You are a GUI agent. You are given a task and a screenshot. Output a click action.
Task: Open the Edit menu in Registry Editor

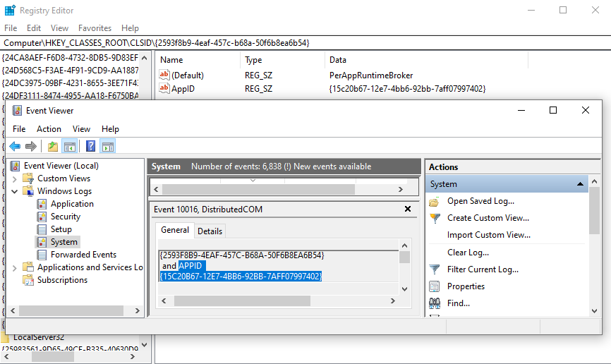click(x=33, y=28)
